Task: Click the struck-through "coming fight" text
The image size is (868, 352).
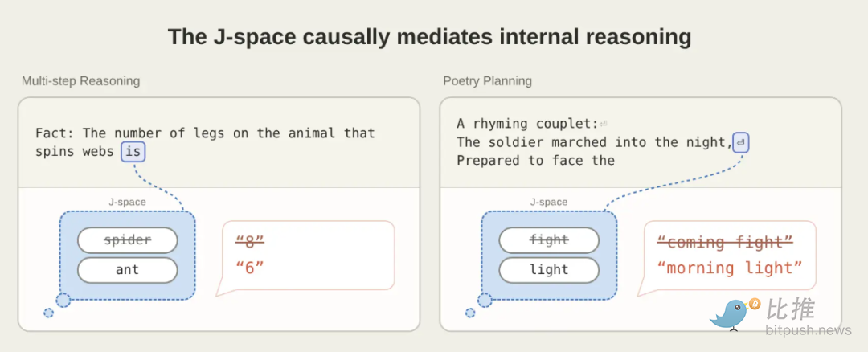Action: pyautogui.click(x=725, y=242)
